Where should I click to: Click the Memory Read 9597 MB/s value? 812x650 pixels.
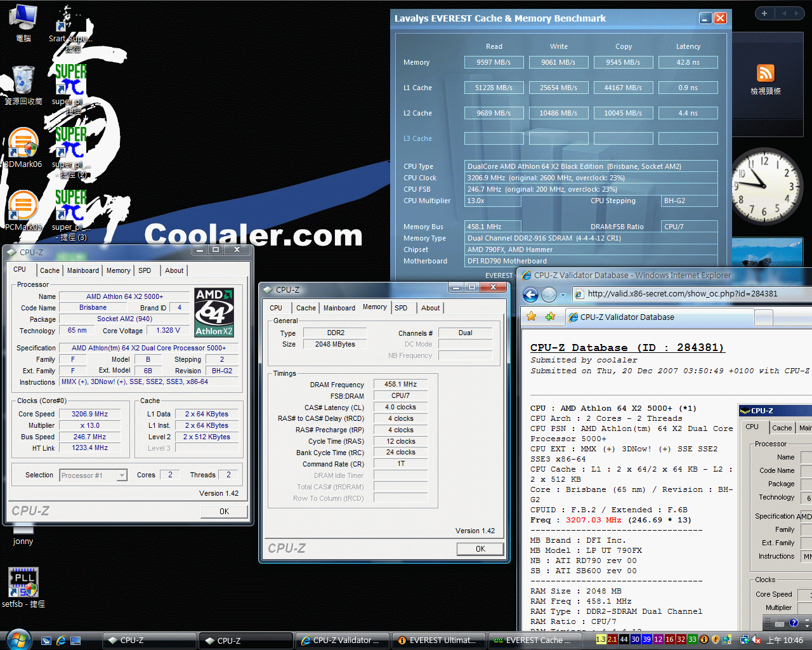tap(494, 62)
